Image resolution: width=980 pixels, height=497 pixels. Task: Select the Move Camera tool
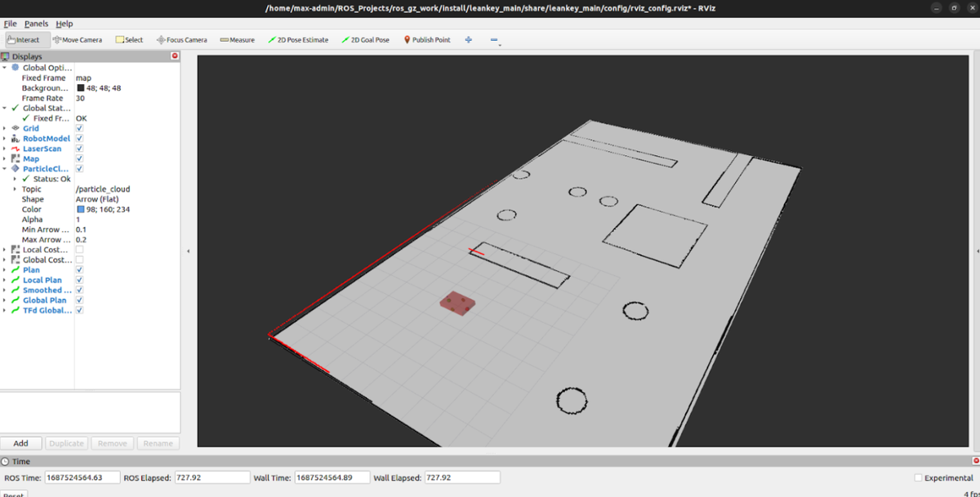pos(78,39)
